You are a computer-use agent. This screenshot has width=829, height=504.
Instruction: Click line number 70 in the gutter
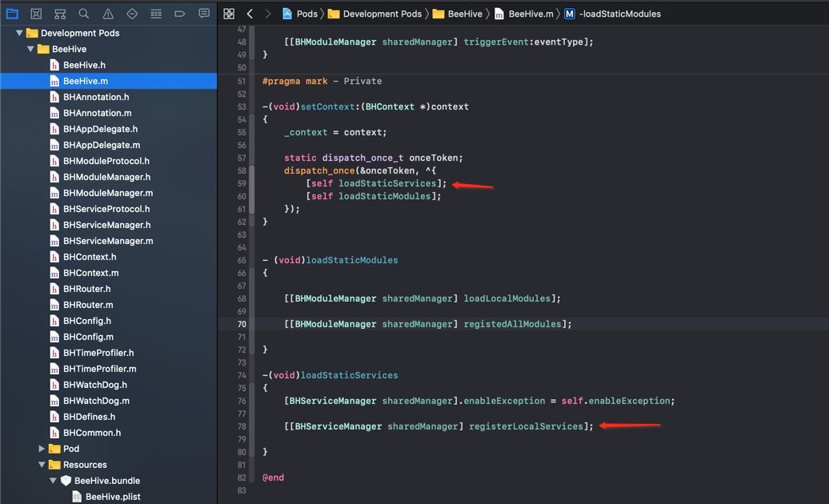click(x=242, y=324)
